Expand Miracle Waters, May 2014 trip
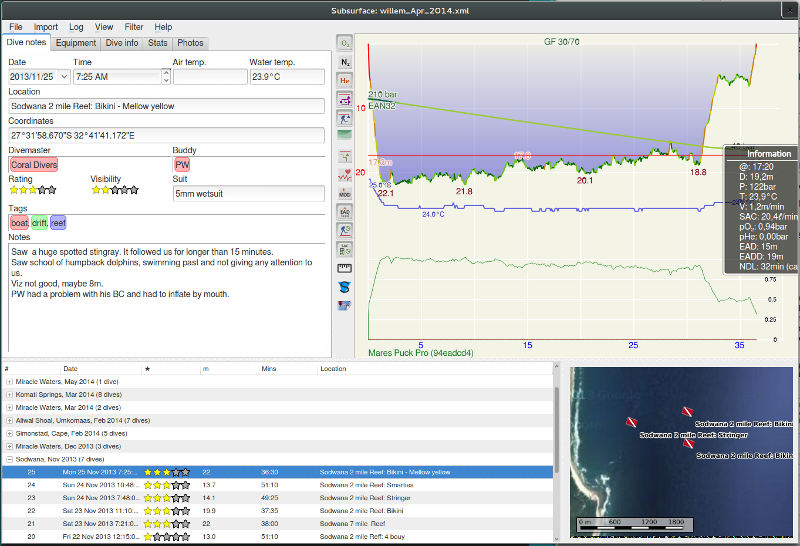This screenshot has width=800, height=546. [x=9, y=381]
